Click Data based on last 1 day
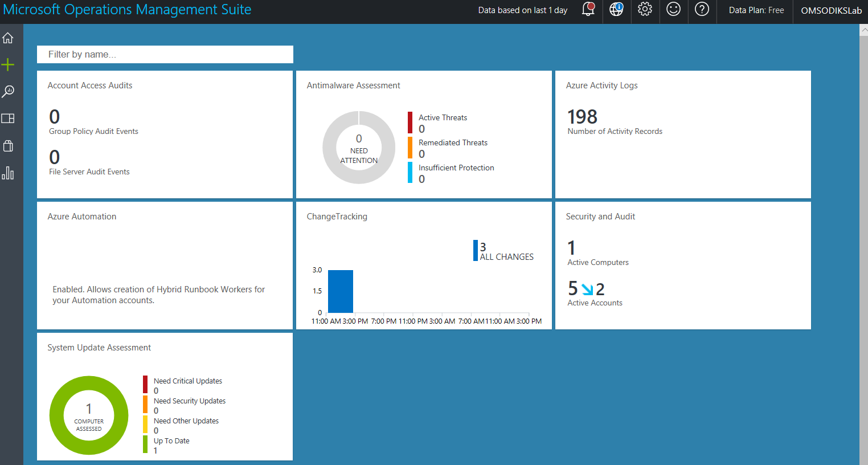 (x=523, y=10)
